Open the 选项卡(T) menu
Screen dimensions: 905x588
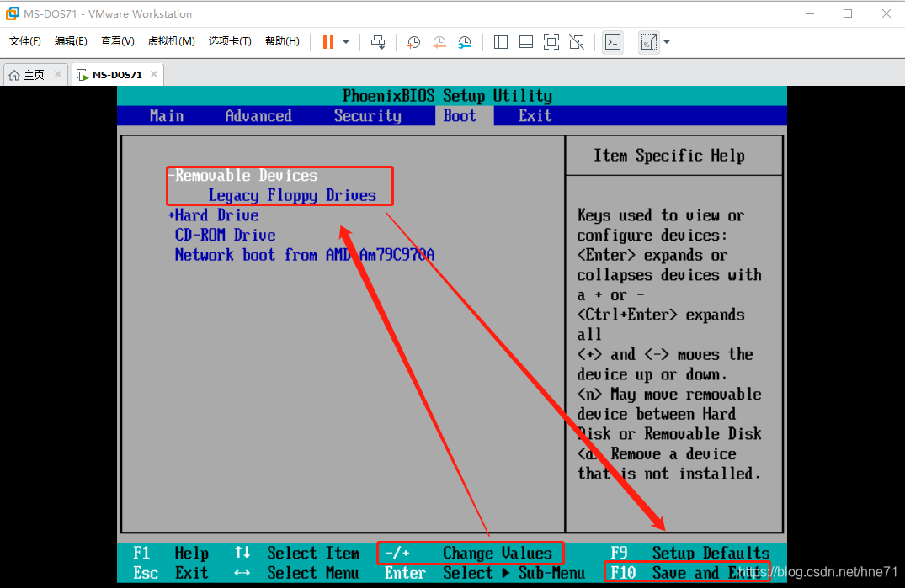pos(230,41)
